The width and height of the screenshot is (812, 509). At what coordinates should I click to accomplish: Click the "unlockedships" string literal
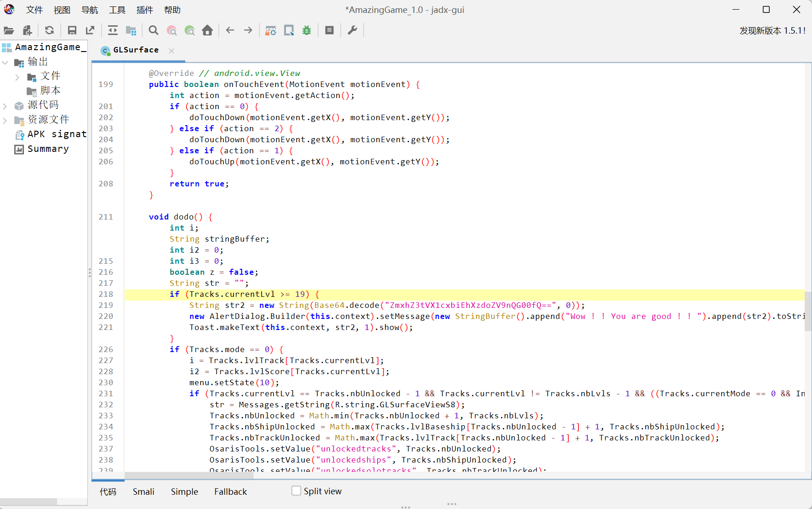(354, 460)
